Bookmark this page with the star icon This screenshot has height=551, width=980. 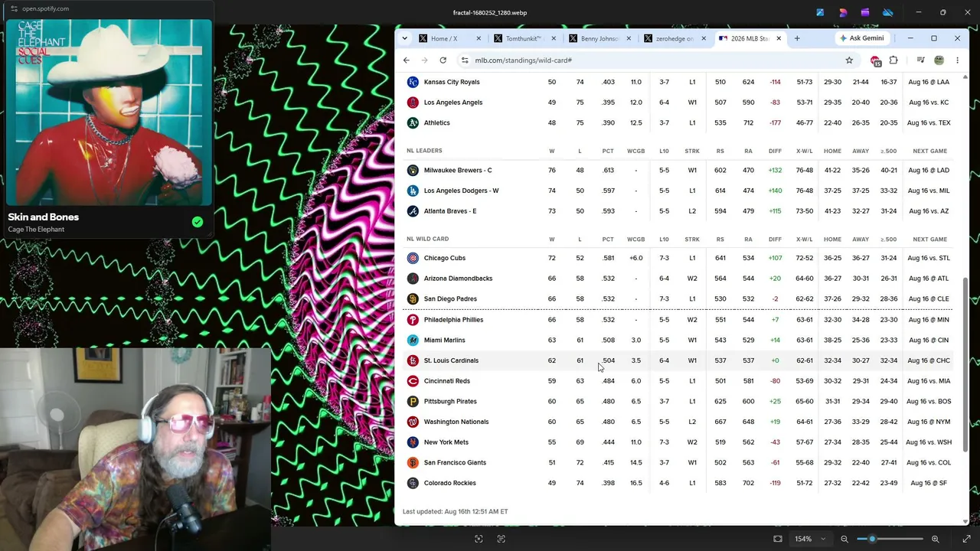click(849, 60)
